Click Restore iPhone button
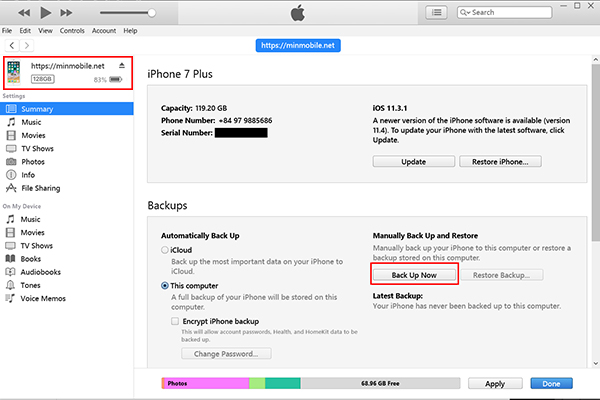The width and height of the screenshot is (600, 400). 500,162
